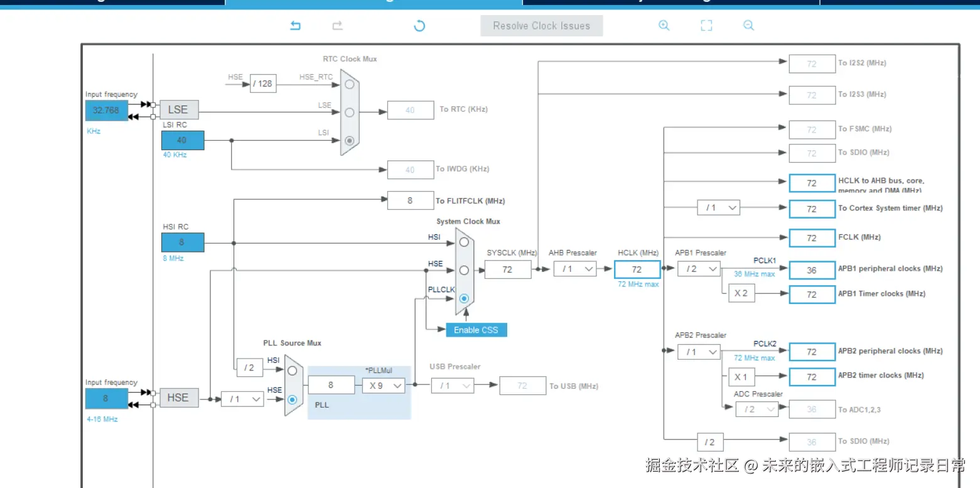The image size is (980, 488).
Task: Click the Cortex System timer 72 field
Action: 812,209
